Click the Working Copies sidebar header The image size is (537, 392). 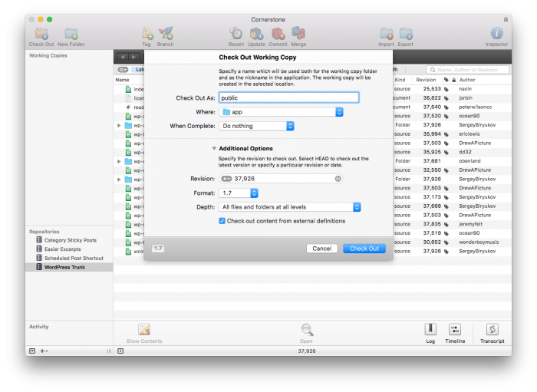(48, 55)
